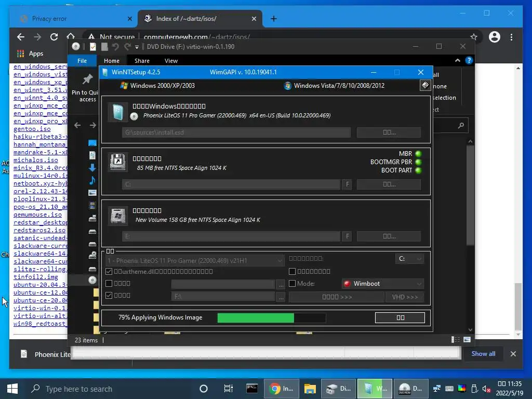Click the button beside the progress bar

pyautogui.click(x=400, y=317)
